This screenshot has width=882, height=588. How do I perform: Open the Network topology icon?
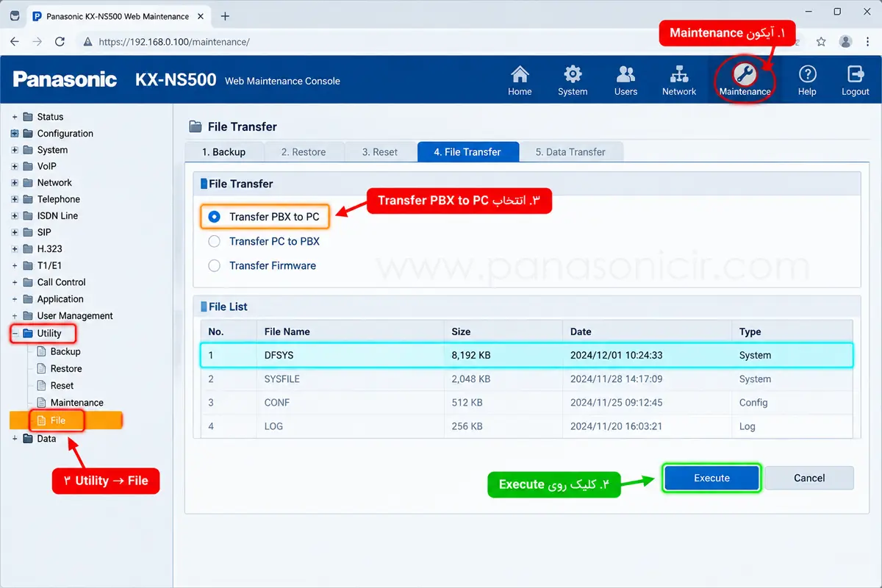pyautogui.click(x=679, y=74)
